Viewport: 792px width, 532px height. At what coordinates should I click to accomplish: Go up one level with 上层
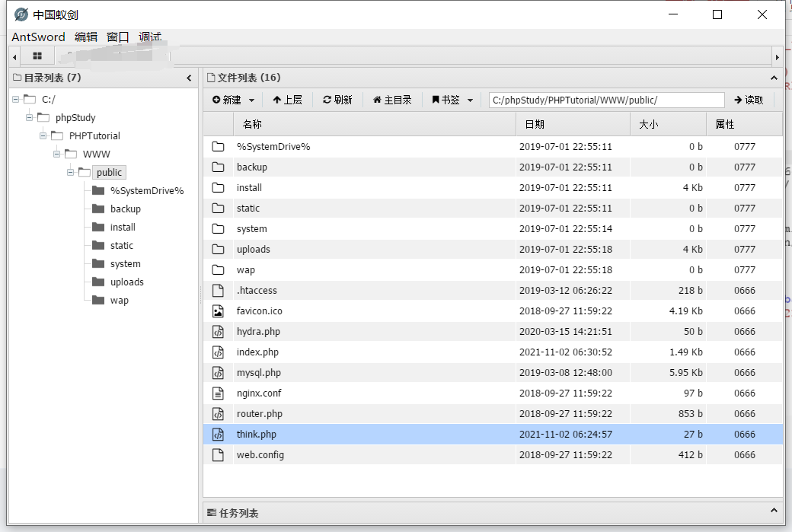[x=287, y=100]
